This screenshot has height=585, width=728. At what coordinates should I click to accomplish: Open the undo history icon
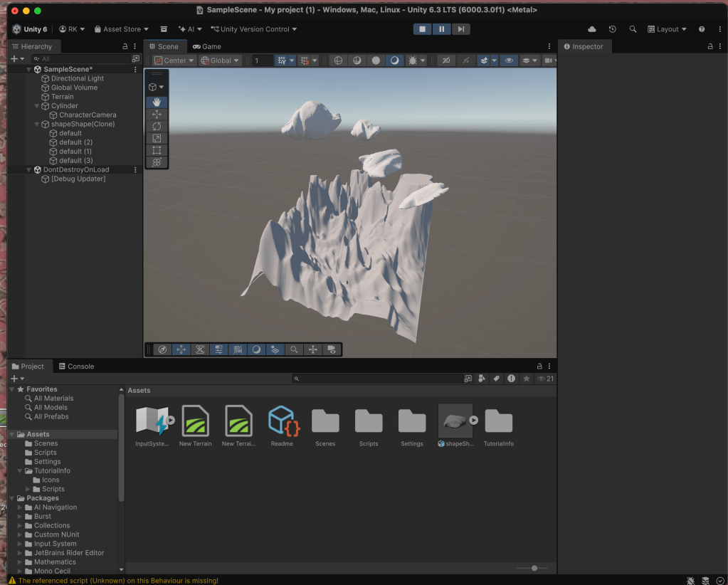(612, 29)
